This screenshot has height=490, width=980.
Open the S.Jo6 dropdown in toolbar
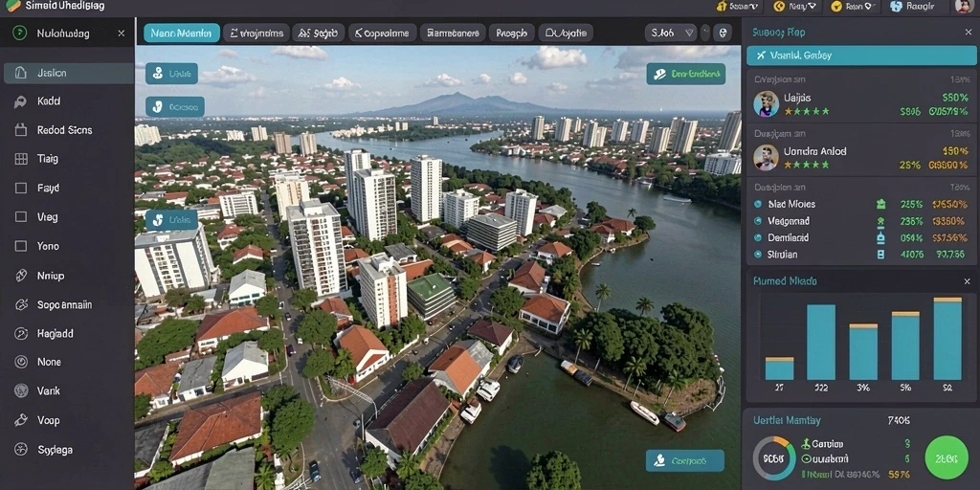click(671, 33)
